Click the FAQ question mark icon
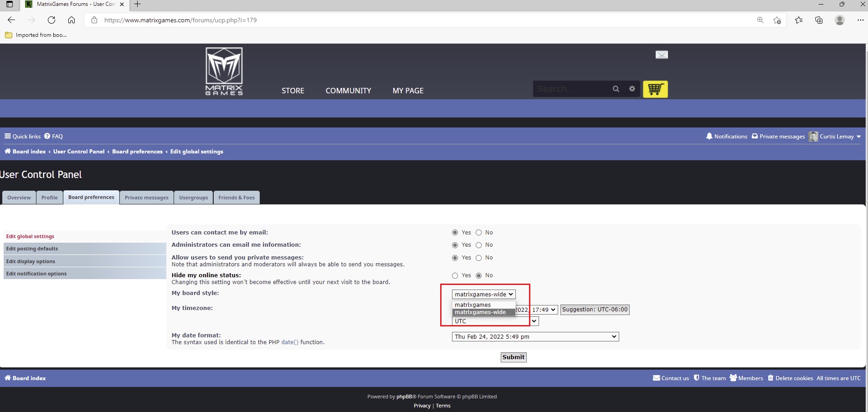 47,136
